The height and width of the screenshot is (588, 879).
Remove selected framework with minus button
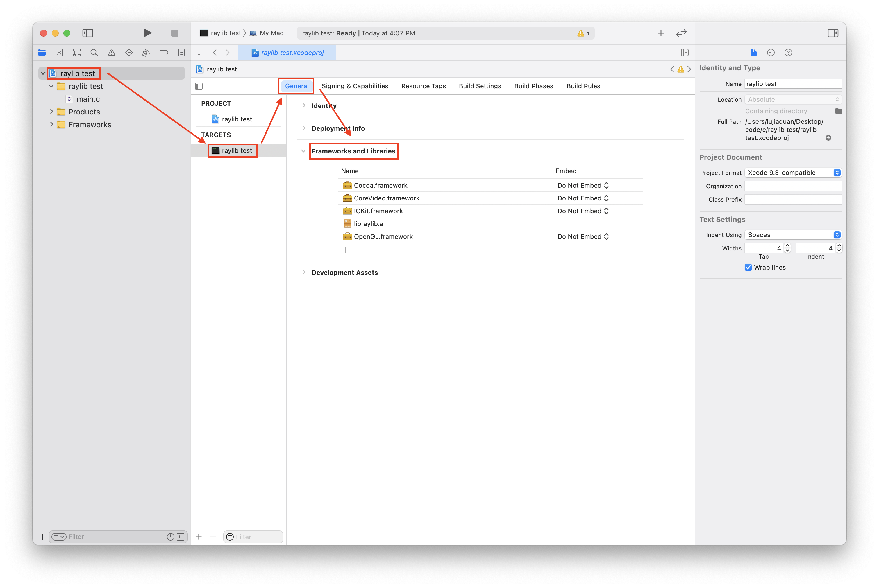(x=360, y=250)
